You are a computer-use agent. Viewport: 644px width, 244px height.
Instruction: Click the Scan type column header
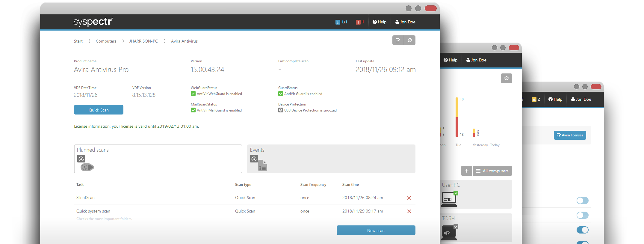point(243,185)
